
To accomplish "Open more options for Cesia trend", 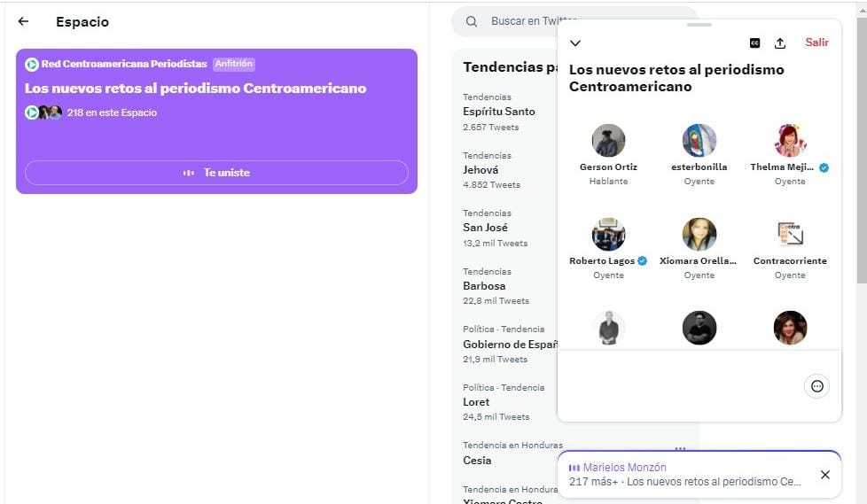I will tap(680, 448).
